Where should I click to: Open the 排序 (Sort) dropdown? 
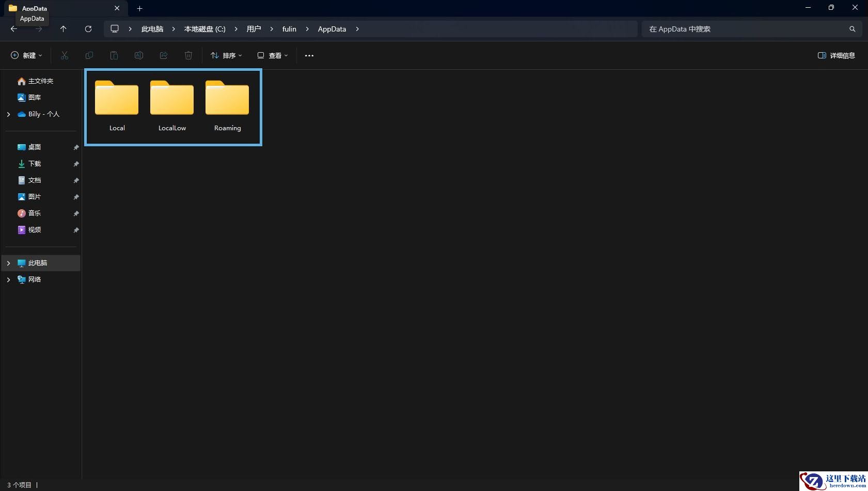226,55
